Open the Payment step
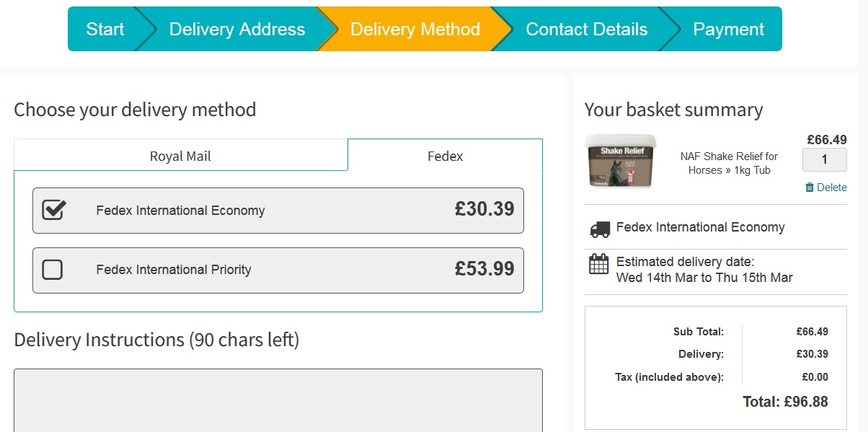The height and width of the screenshot is (432, 868). [728, 30]
